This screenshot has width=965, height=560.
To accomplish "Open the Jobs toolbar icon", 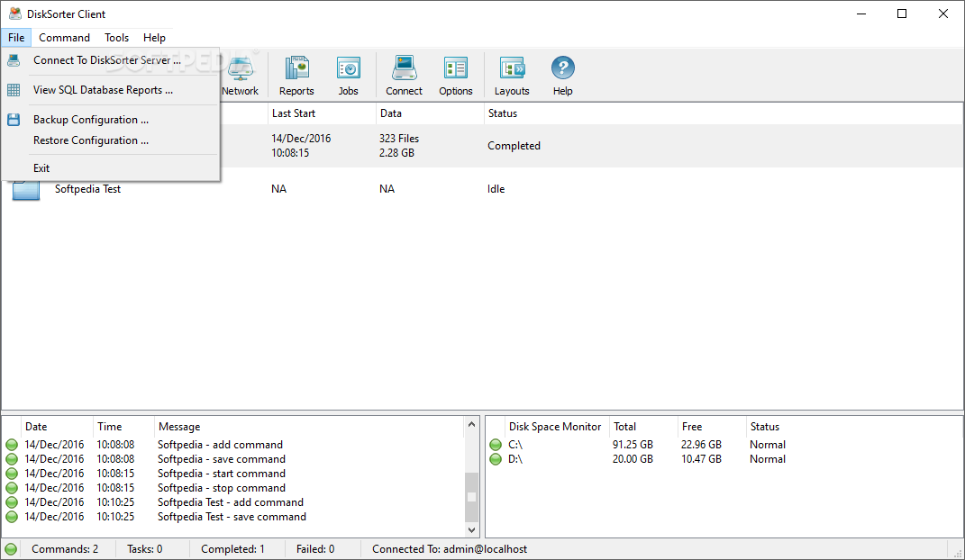I will tap(349, 76).
